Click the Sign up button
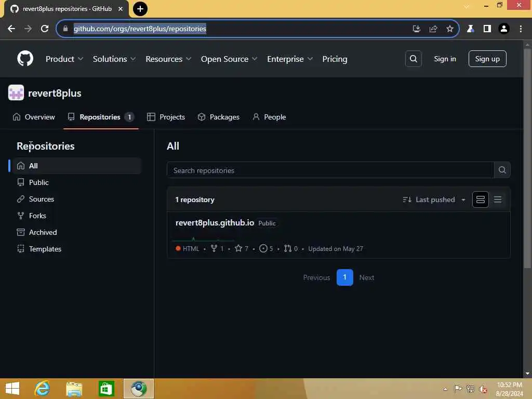 pyautogui.click(x=487, y=59)
